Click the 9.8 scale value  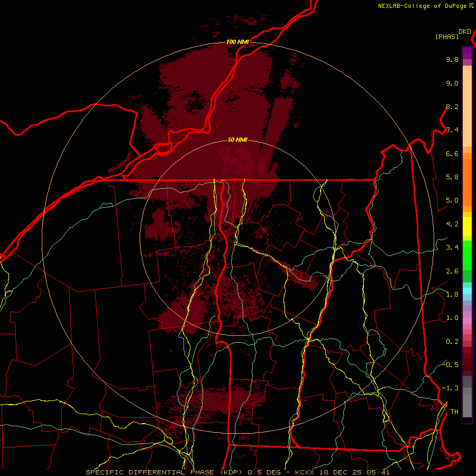point(452,60)
